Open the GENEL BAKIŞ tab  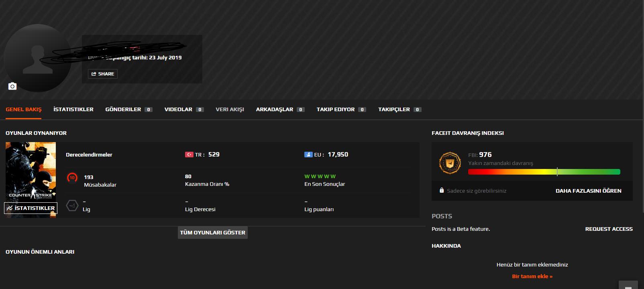point(24,109)
